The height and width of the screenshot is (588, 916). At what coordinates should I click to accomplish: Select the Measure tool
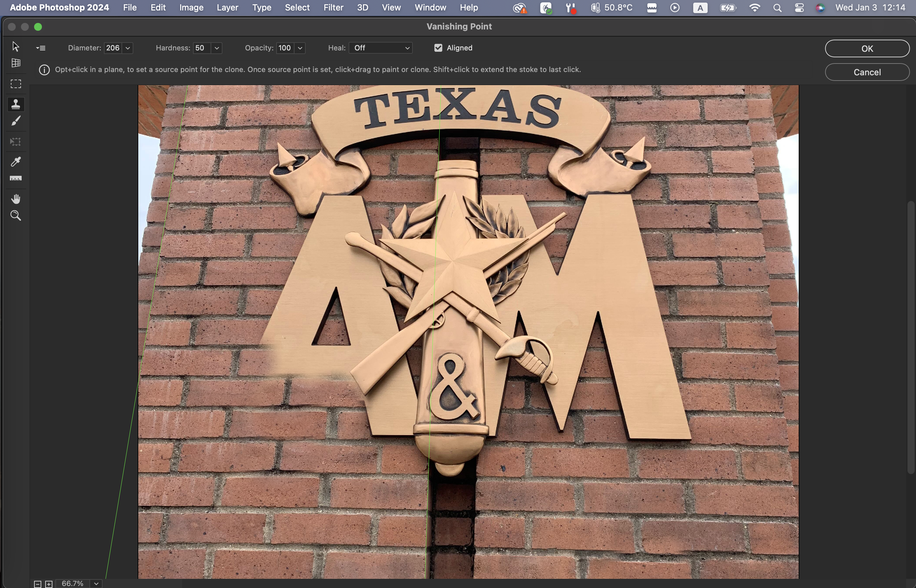16,178
